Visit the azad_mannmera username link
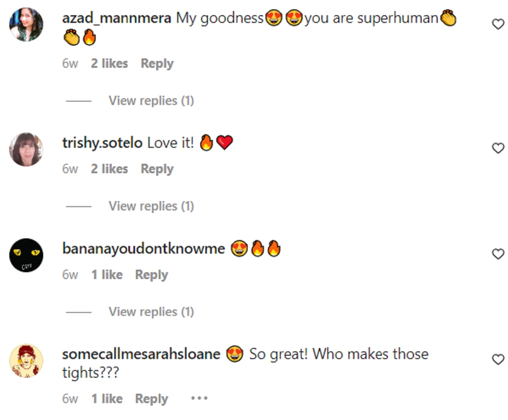Screen dimensions: 508x420 pyautogui.click(x=116, y=18)
